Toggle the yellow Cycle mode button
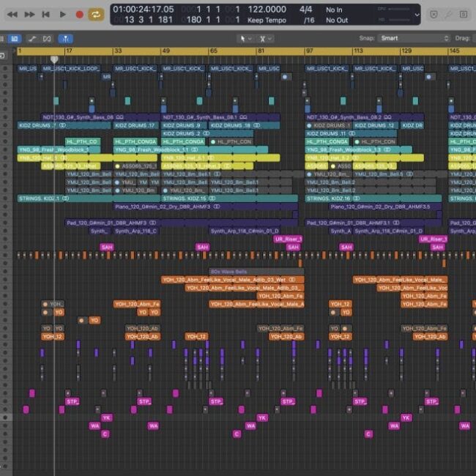476x476 pixels. point(96,14)
